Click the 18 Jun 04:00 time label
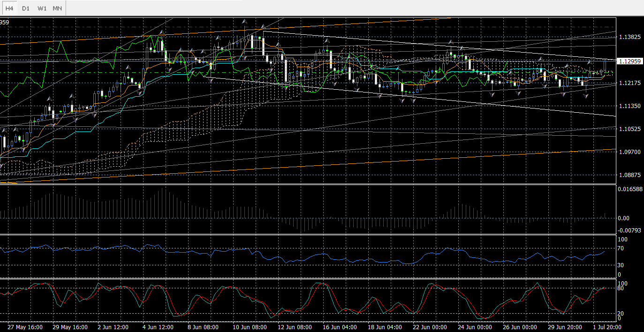The width and height of the screenshot is (644, 332). (x=385, y=327)
